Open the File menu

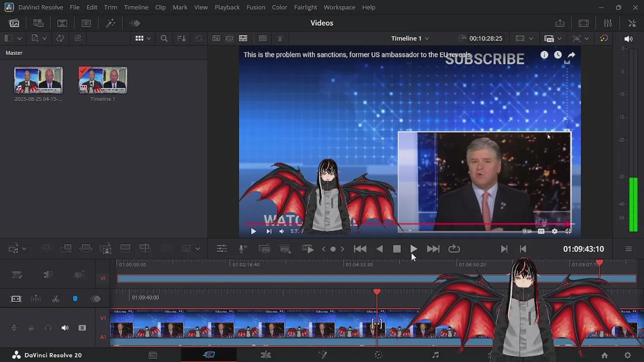click(74, 7)
